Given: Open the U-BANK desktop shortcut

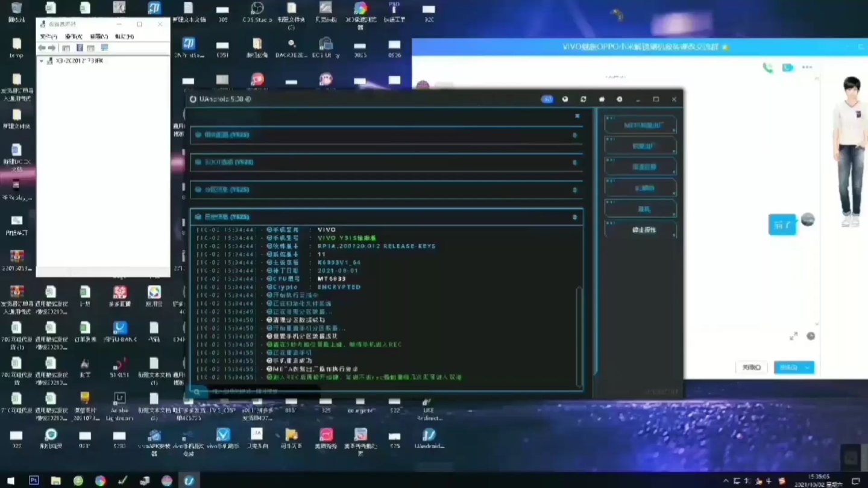Looking at the screenshot, I should click(x=120, y=332).
